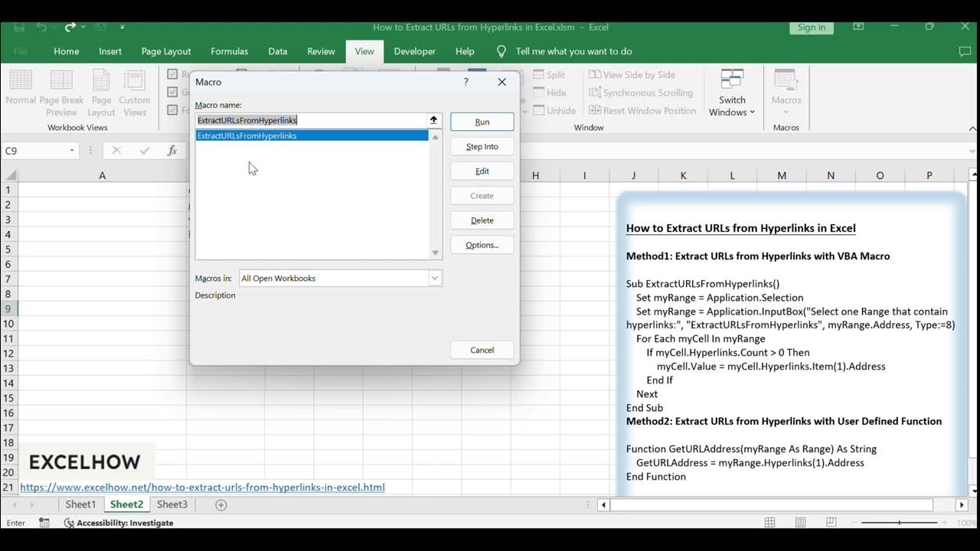Image resolution: width=980 pixels, height=551 pixels.
Task: Click the macro recording icon in status bar
Action: (x=45, y=523)
